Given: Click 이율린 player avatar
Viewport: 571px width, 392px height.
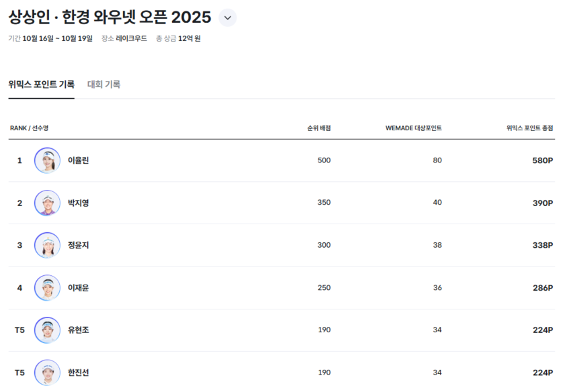Looking at the screenshot, I should (47, 160).
